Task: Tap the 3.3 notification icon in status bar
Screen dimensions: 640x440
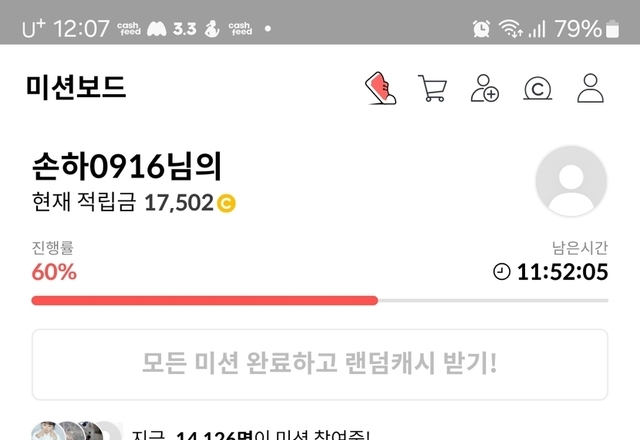Action: click(184, 29)
